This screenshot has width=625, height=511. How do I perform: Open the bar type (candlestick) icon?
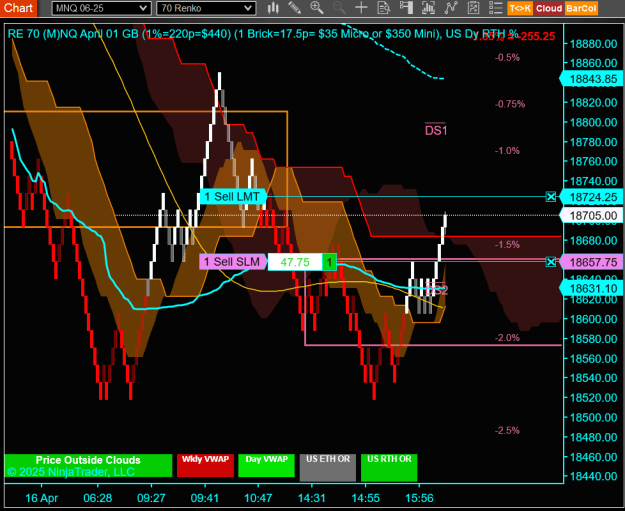(x=273, y=8)
